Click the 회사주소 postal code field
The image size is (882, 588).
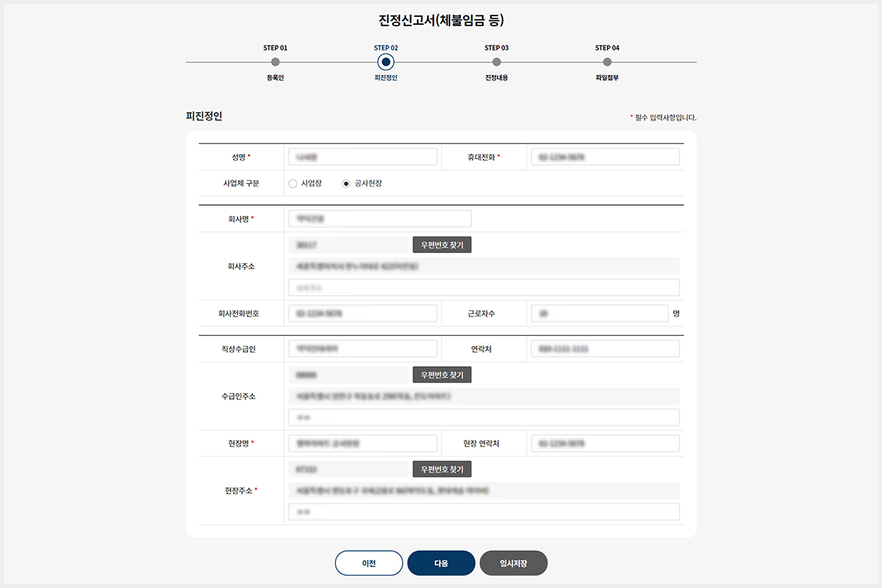tap(348, 244)
